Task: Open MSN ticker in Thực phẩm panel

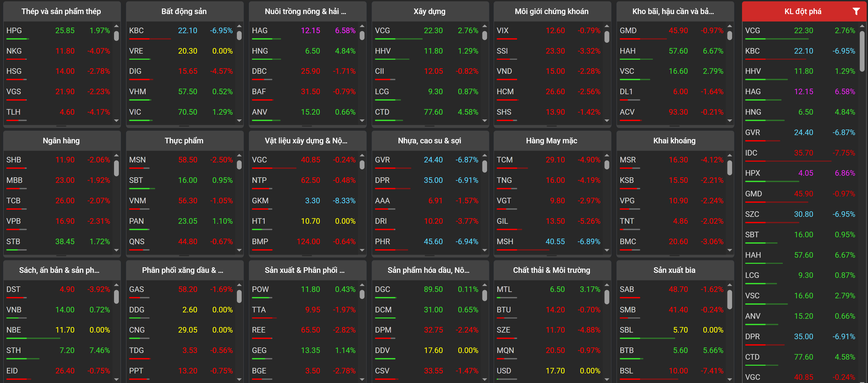Action: [x=137, y=160]
